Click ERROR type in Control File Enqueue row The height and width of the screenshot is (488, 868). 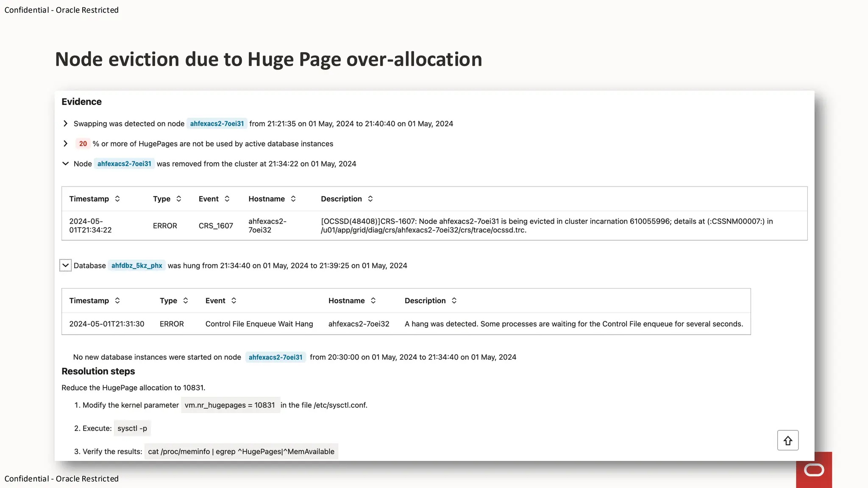[x=172, y=324]
